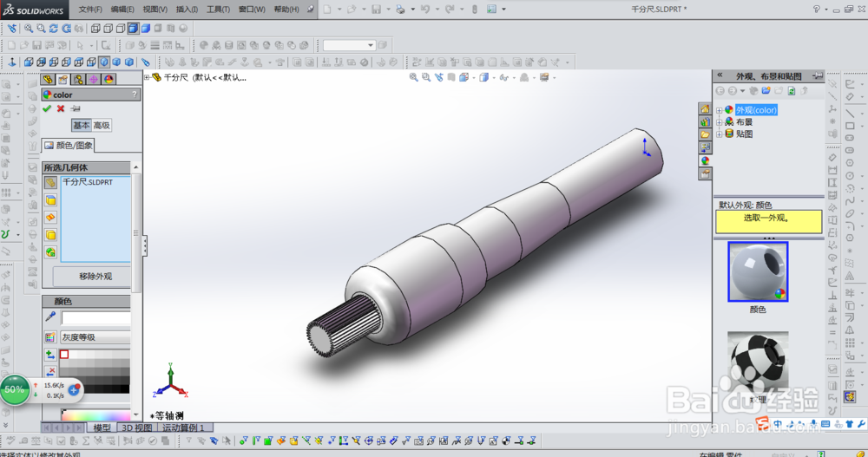Click the New document icon

tap(328, 10)
